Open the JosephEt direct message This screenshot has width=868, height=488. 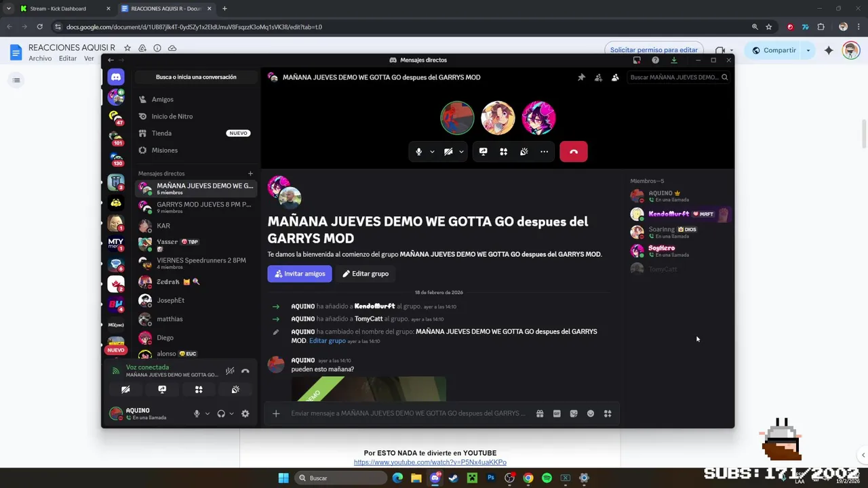click(195, 300)
